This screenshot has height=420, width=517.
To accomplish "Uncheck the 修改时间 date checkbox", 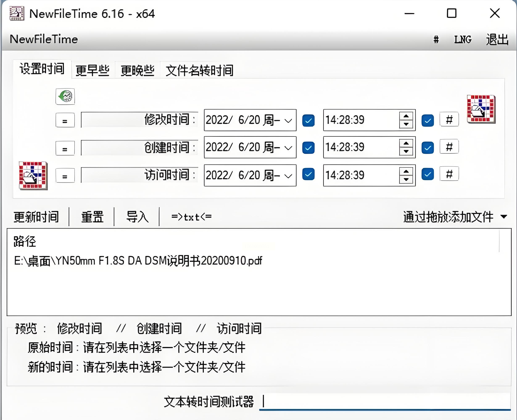I will tap(308, 120).
